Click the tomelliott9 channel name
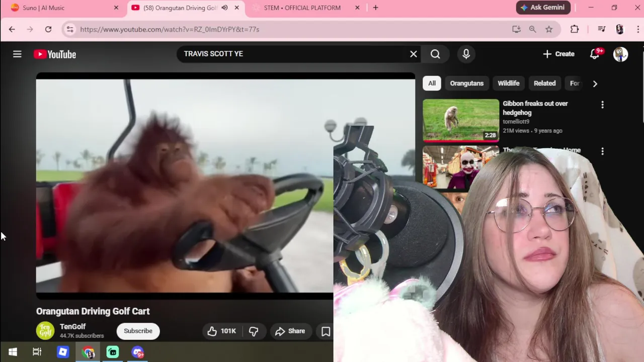The width and height of the screenshot is (644, 362). coord(516,122)
